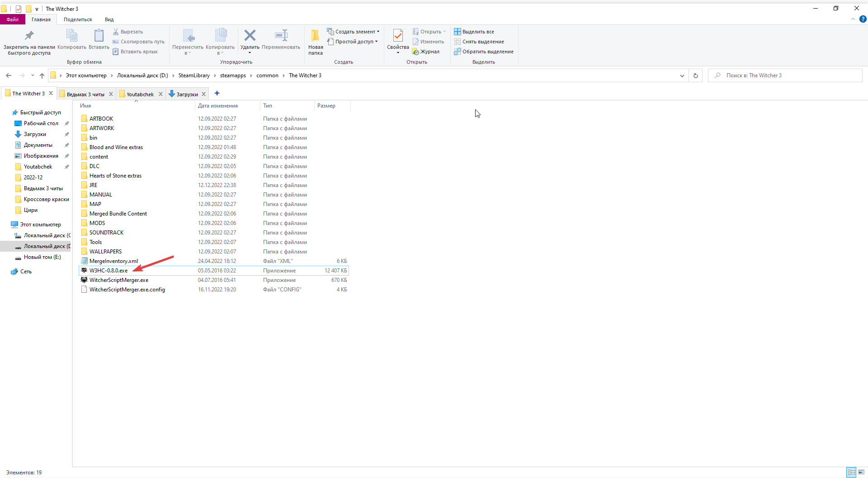Select the MergeInventory.xml file
This screenshot has width=868, height=478.
coord(113,261)
